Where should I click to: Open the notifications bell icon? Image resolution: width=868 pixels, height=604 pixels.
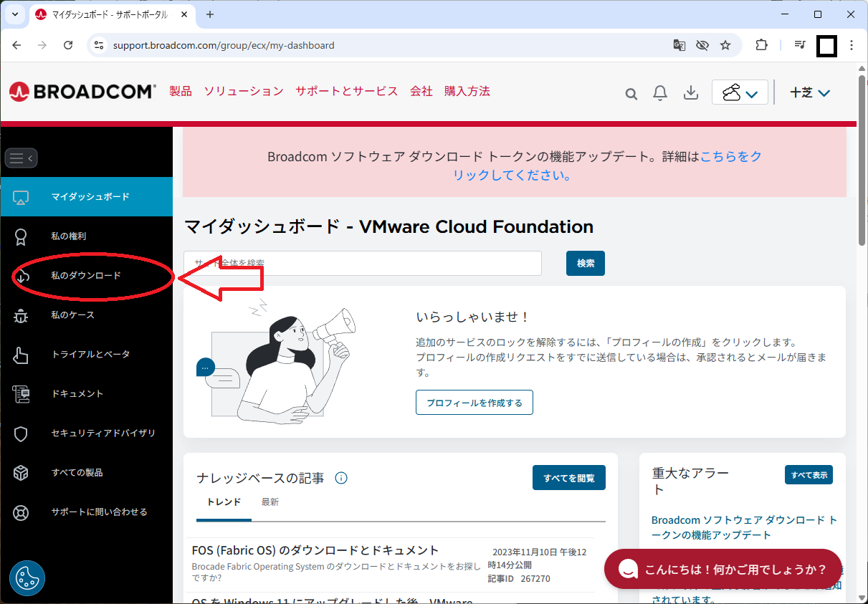(660, 93)
